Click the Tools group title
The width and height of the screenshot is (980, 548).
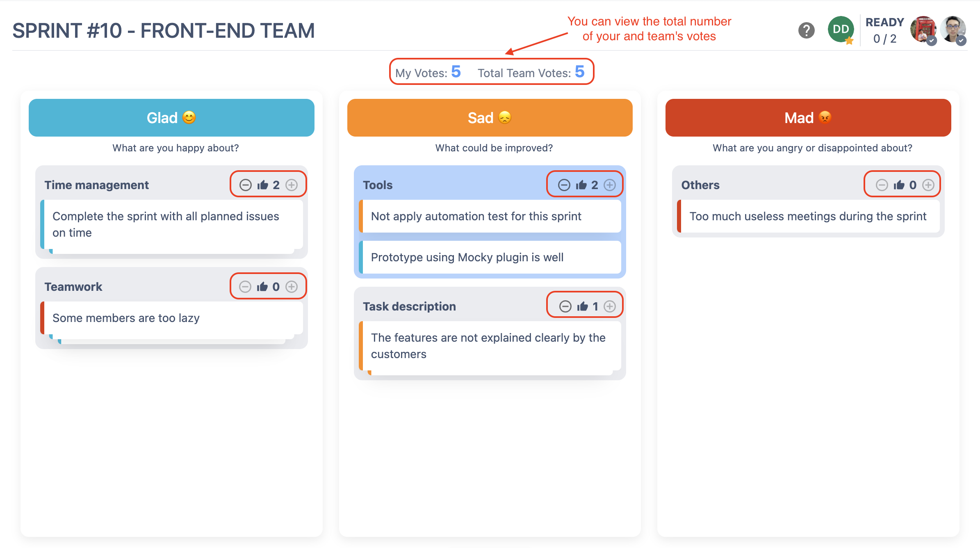pyautogui.click(x=378, y=185)
